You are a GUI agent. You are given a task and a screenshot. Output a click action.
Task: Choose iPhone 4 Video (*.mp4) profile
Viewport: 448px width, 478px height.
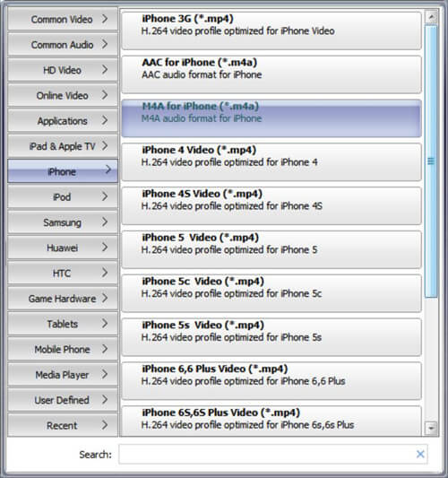click(x=271, y=161)
